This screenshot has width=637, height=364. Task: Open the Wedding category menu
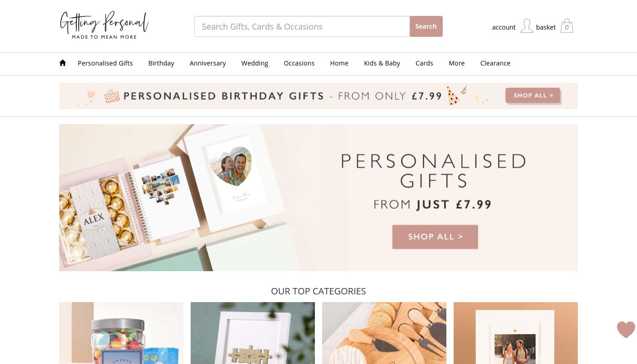254,63
